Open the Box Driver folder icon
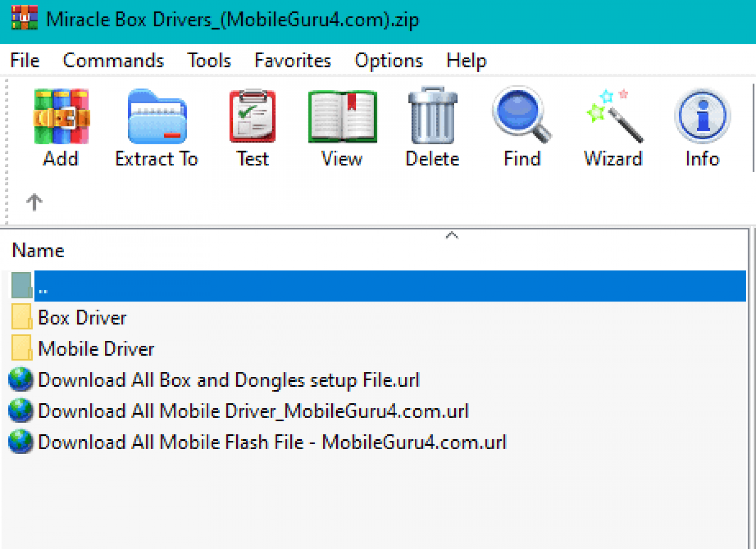 point(21,317)
